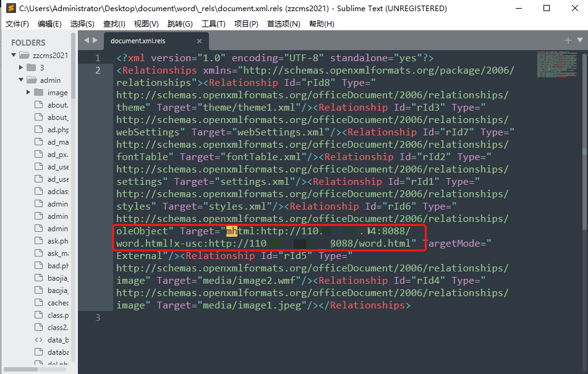The height and width of the screenshot is (374, 588).
Task: Click the editor vertical scrollbar
Action: coord(584,142)
